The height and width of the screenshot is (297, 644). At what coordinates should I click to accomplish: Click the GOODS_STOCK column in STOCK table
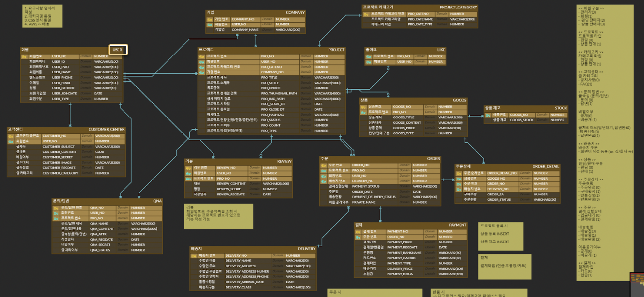click(521, 120)
